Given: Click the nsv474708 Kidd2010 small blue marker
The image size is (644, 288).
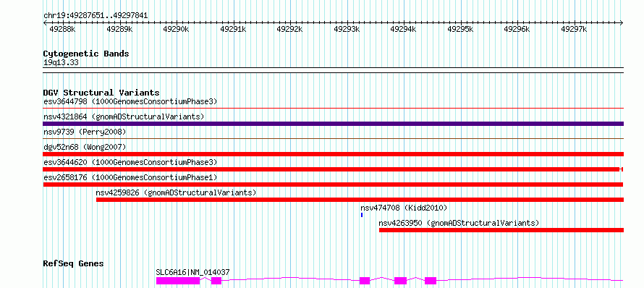Looking at the screenshot, I should [362, 215].
